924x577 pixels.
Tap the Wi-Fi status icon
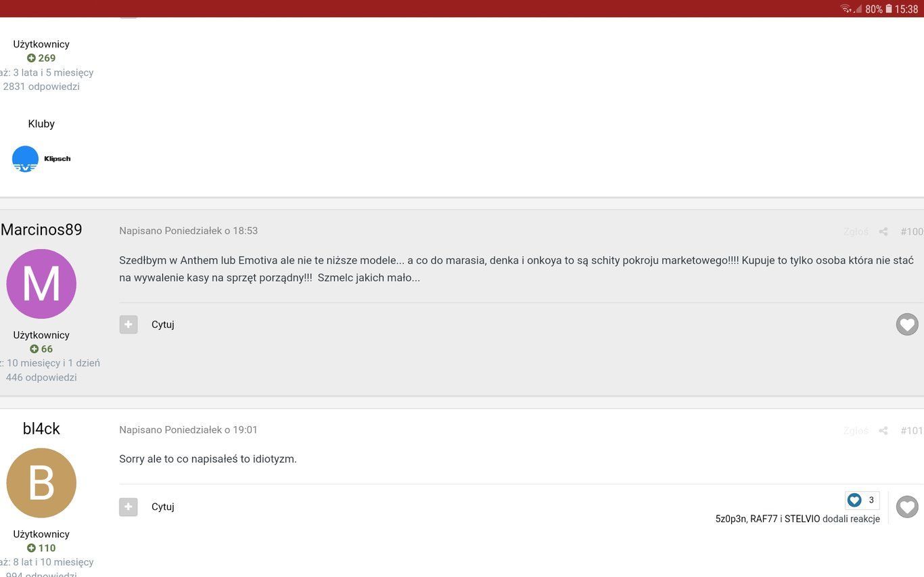tap(846, 9)
